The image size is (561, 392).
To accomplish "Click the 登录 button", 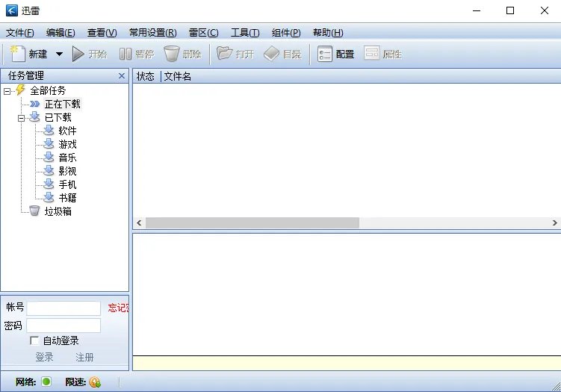I will click(x=45, y=358).
